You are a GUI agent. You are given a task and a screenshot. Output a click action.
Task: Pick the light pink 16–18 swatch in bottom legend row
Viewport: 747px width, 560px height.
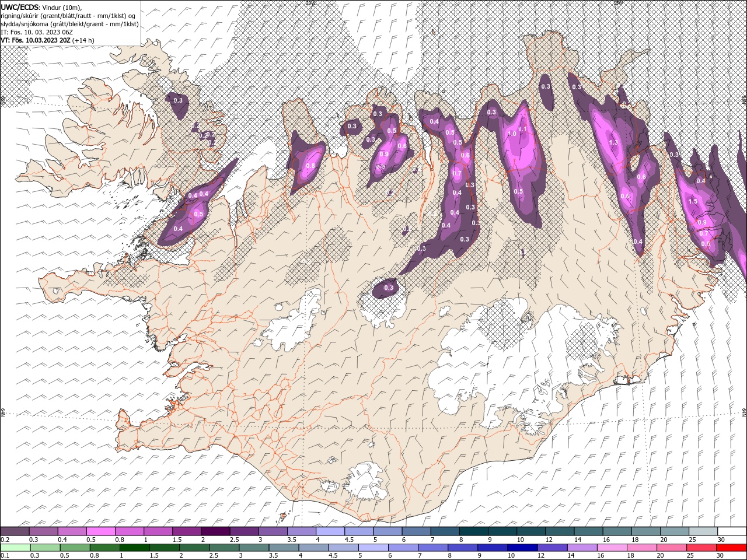612,548
